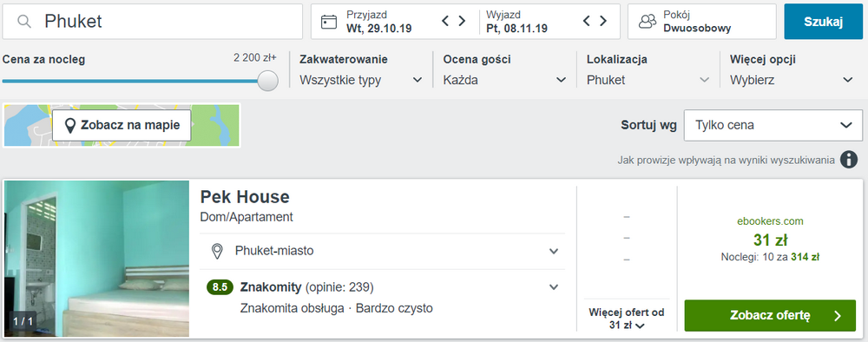Click the commission info icon

pos(849,160)
